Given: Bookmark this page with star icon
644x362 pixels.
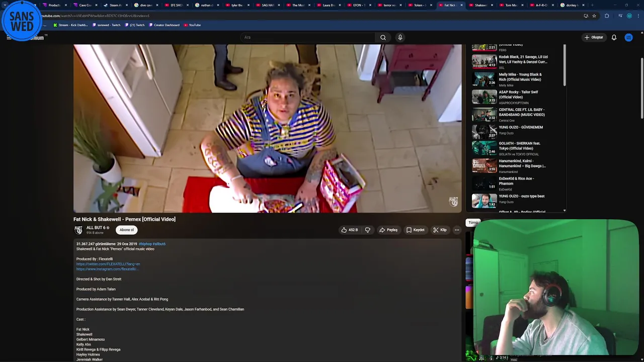Looking at the screenshot, I should tap(594, 16).
